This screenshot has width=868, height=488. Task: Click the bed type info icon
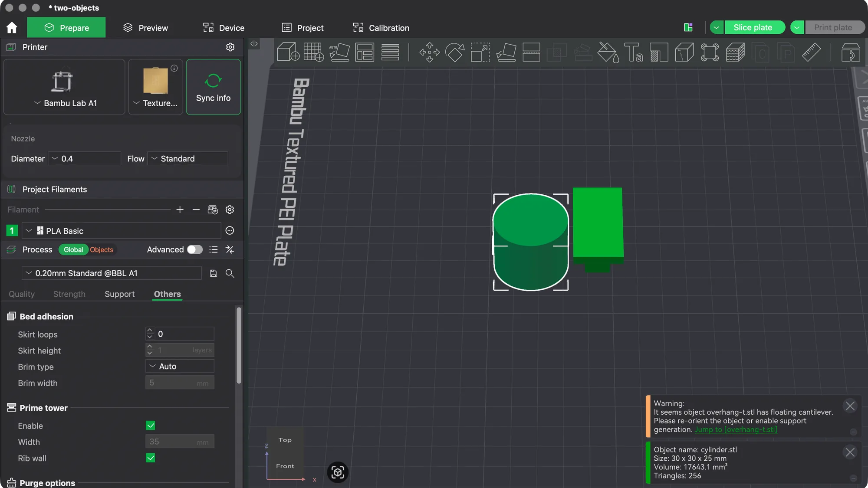pos(174,68)
